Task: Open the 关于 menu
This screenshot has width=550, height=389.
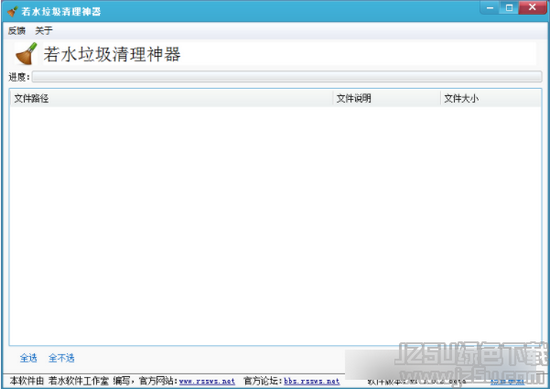Action: click(x=43, y=31)
